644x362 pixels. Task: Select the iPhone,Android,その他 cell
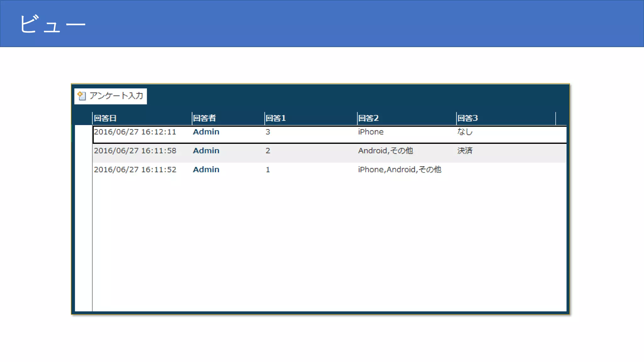pos(400,170)
